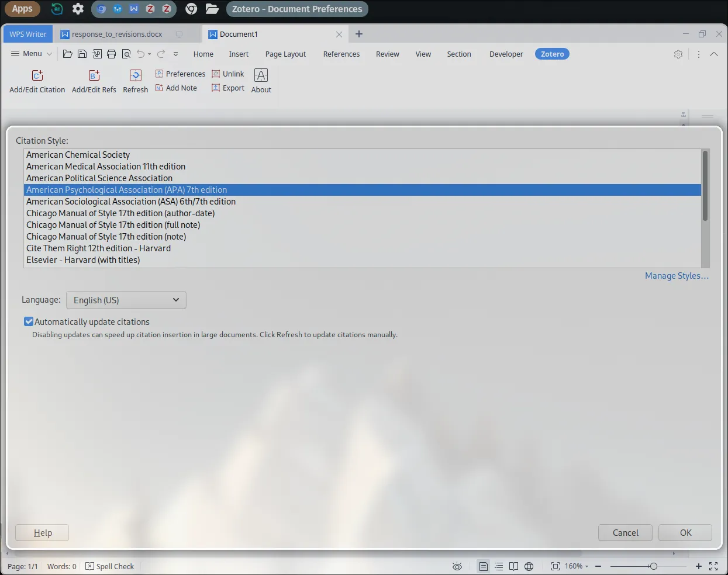The image size is (728, 575).
Task: Open the Review ribbon tab
Action: 387,54
